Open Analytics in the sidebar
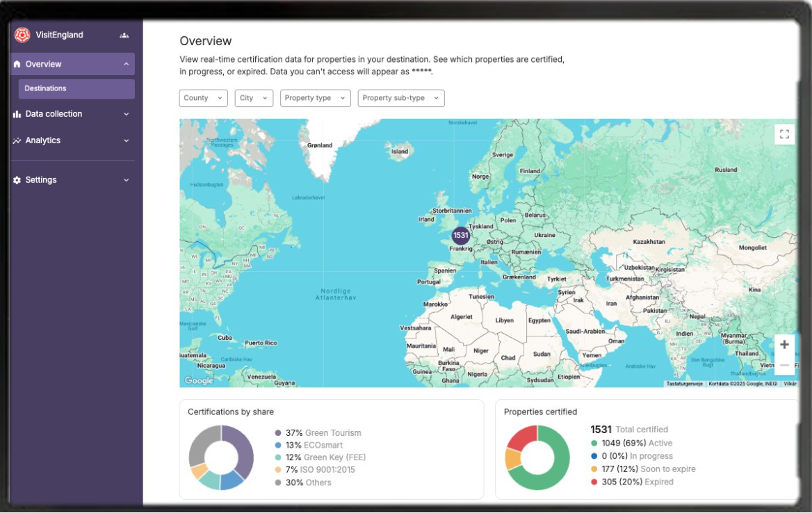Screen dimensions: 812x513 [72, 140]
